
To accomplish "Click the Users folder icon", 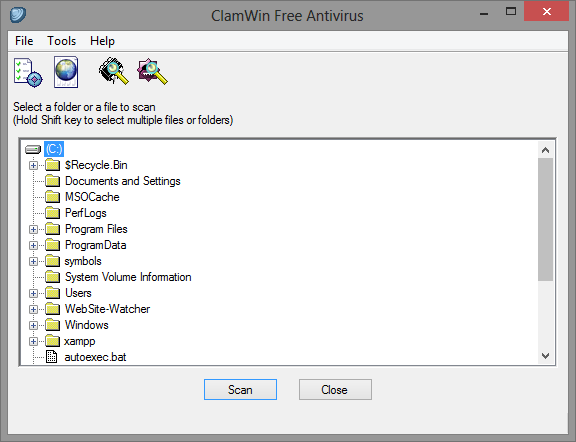I will (x=53, y=293).
